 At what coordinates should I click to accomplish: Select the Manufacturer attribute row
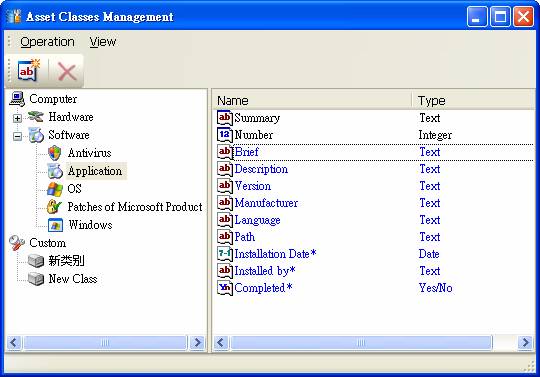pos(375,203)
